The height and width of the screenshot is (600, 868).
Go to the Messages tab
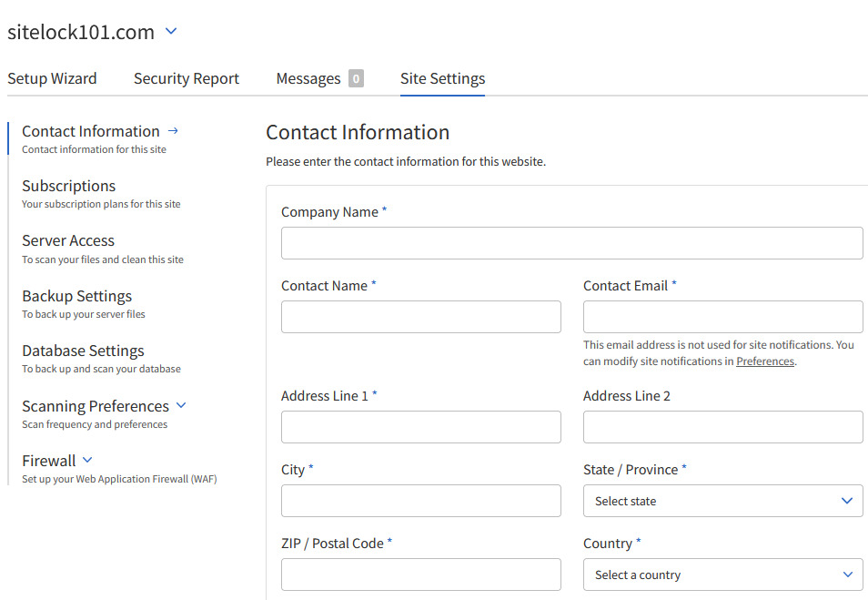pos(308,78)
